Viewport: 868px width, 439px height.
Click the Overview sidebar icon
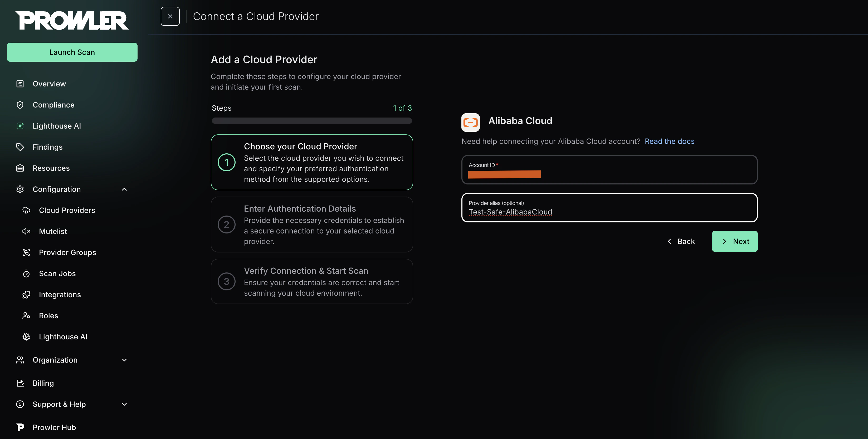click(x=20, y=84)
